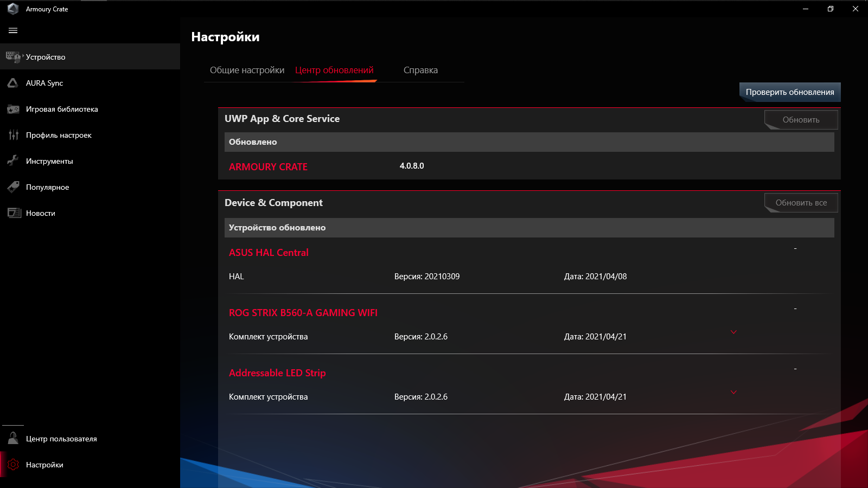The height and width of the screenshot is (488, 868).
Task: Open Новости in sidebar
Action: coord(90,213)
